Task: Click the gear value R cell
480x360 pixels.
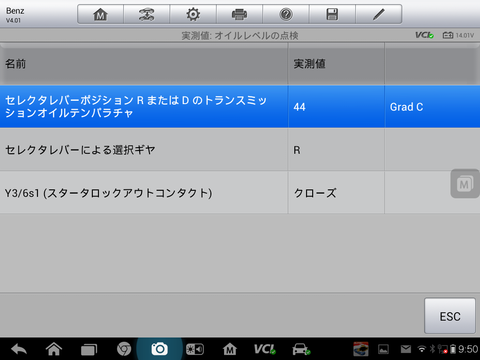Action: [336, 150]
